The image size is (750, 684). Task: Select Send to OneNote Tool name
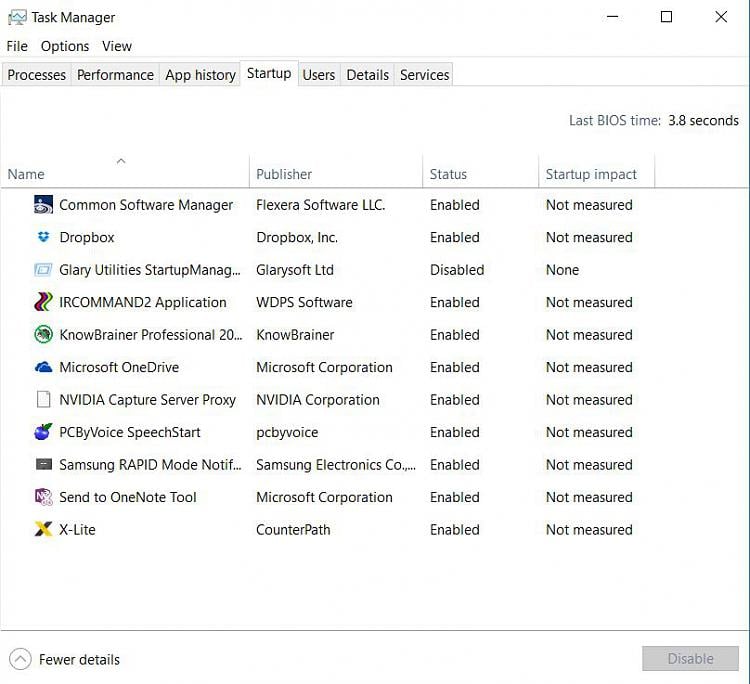click(128, 497)
